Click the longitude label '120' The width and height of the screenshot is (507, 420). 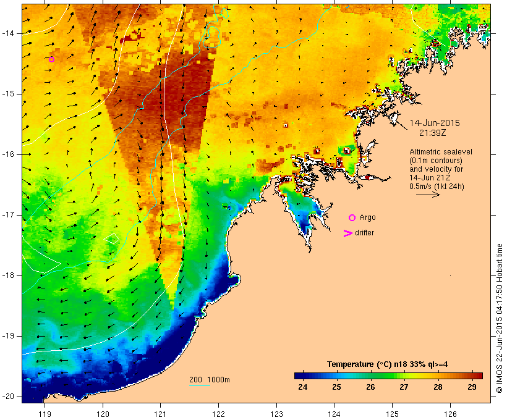[103, 414]
